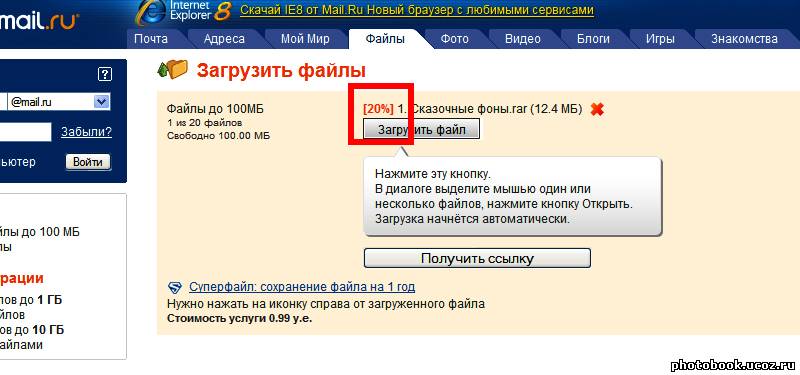Open the Видео tab
The width and height of the screenshot is (800, 375).
click(x=523, y=39)
